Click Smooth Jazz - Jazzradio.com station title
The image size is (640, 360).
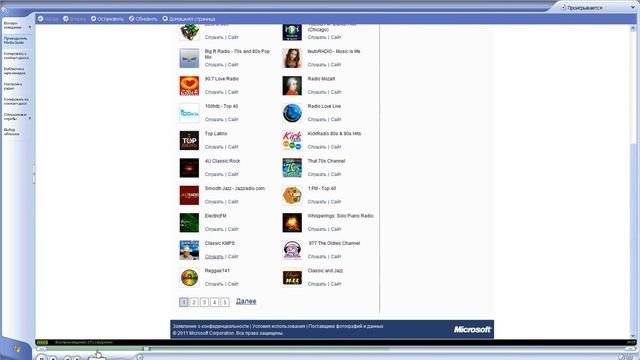tap(235, 189)
